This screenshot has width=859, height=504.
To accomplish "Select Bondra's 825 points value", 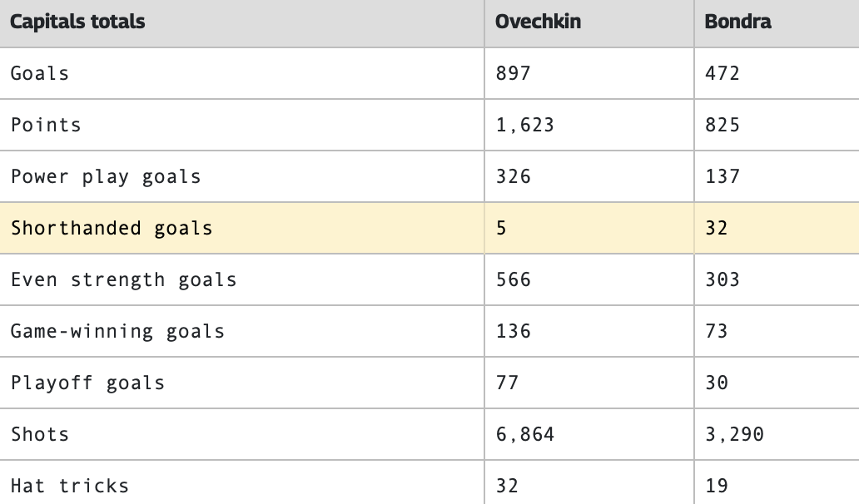I will [x=722, y=125].
